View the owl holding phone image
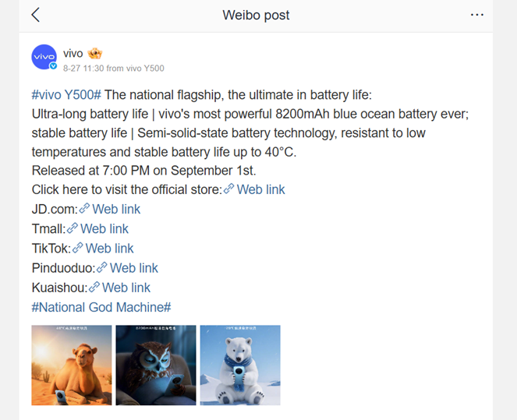Image resolution: width=517 pixels, height=420 pixels. pyautogui.click(x=155, y=365)
